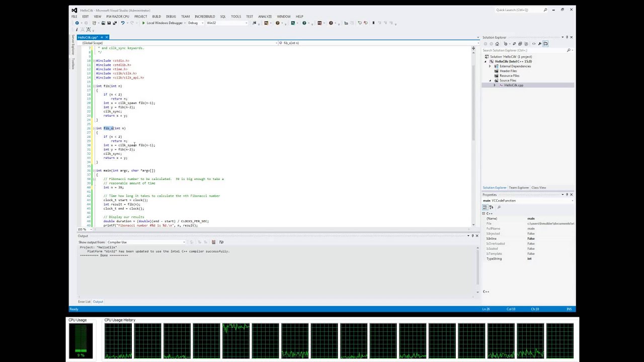Click the Undo toolbar icon
This screenshot has width=644, height=362.
tap(122, 23)
